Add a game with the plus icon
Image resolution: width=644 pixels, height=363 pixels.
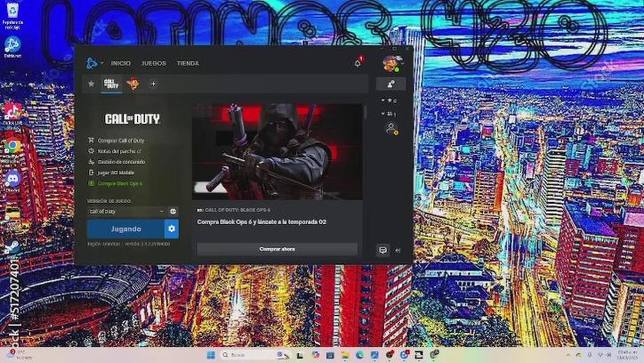click(153, 84)
